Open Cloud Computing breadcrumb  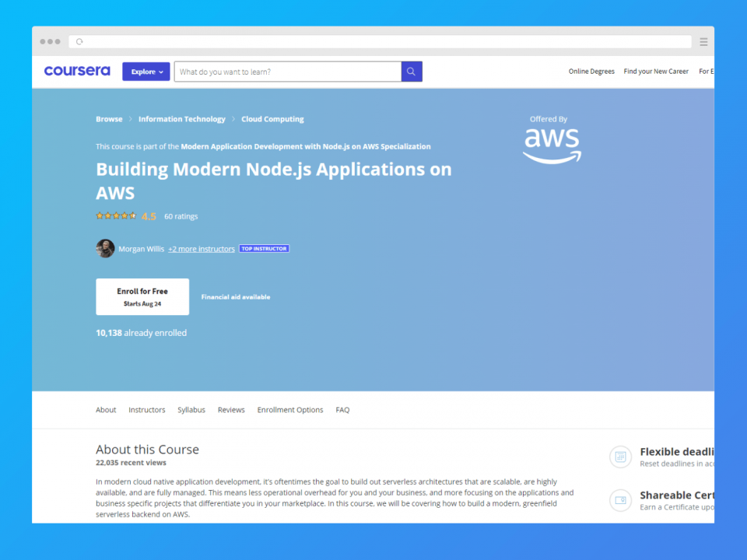tap(272, 119)
